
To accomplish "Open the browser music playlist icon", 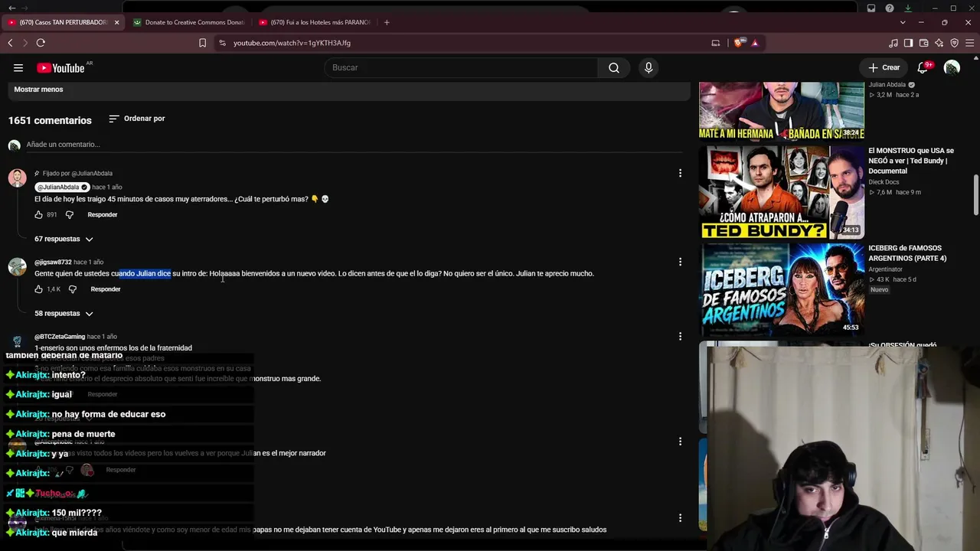I will [x=893, y=43].
